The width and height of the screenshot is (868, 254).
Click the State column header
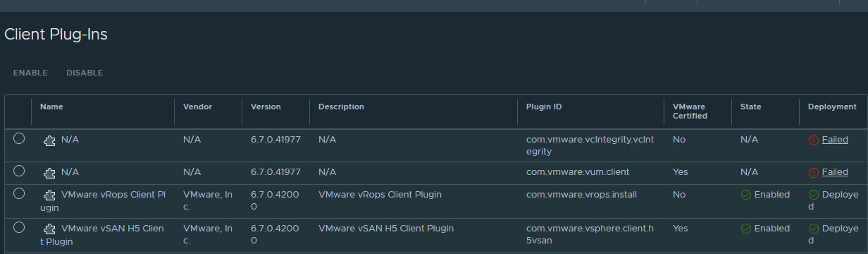750,107
